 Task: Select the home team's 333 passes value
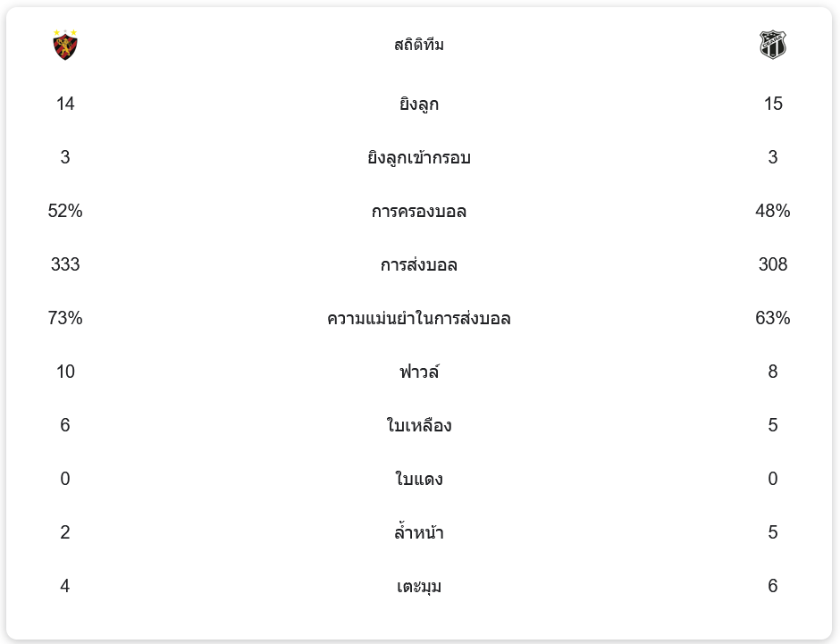[x=65, y=265]
